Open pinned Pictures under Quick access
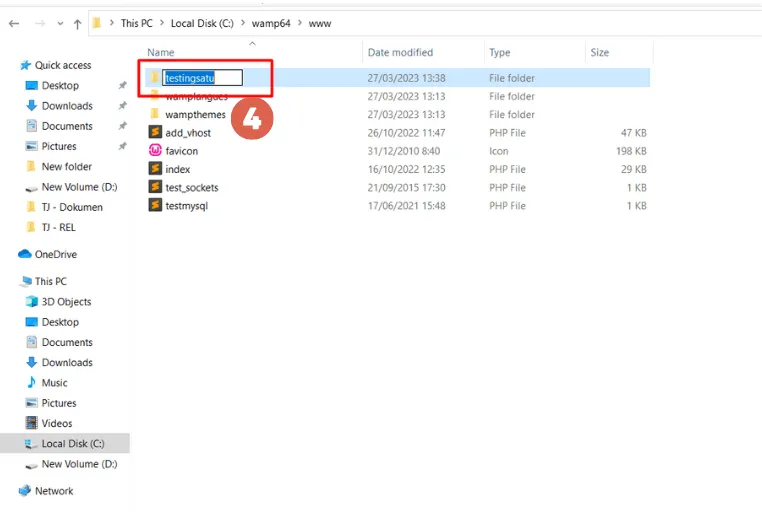Image resolution: width=762 pixels, height=512 pixels. coord(59,146)
